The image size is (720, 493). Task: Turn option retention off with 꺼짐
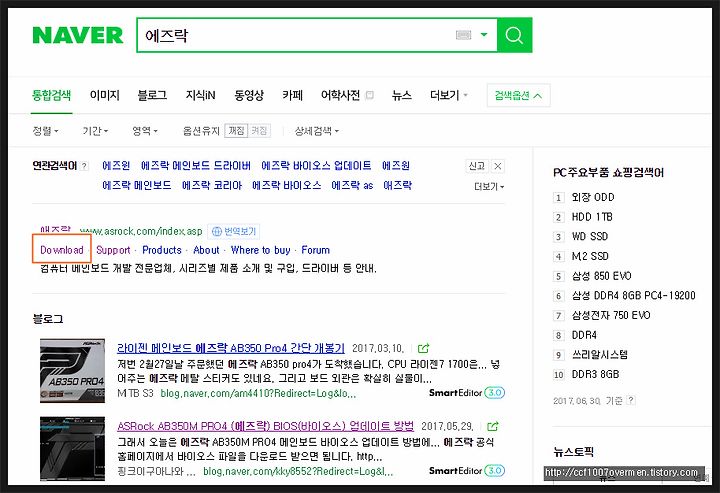pyautogui.click(x=236, y=131)
